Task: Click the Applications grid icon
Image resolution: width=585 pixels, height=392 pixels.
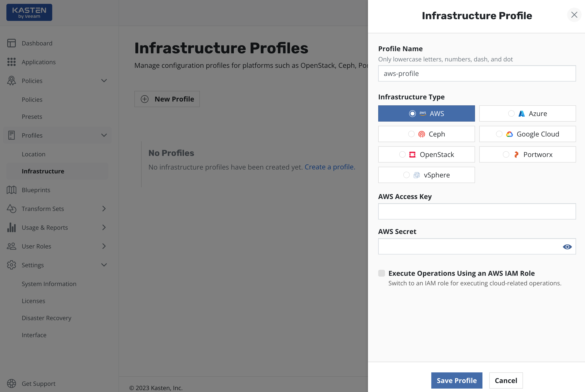Action: (x=12, y=62)
